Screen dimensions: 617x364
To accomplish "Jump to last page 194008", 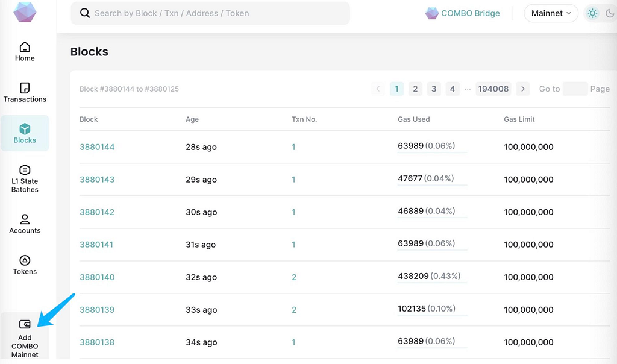I will (x=493, y=89).
